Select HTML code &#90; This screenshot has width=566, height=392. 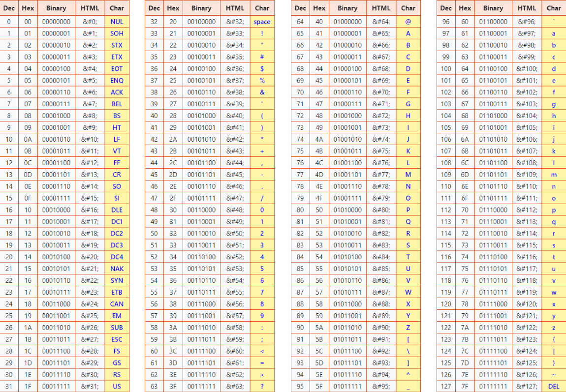click(381, 328)
